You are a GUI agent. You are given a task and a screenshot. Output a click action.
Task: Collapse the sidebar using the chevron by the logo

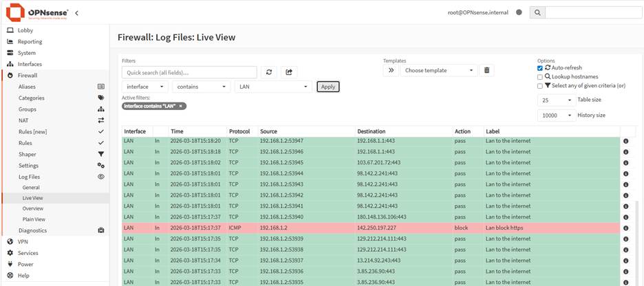point(76,12)
